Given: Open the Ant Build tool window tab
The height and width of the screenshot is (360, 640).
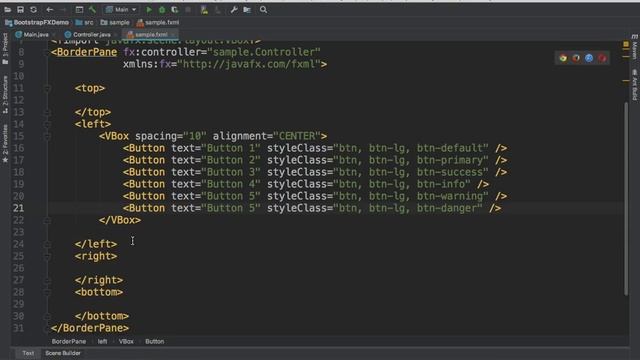Looking at the screenshot, I should tap(635, 85).
